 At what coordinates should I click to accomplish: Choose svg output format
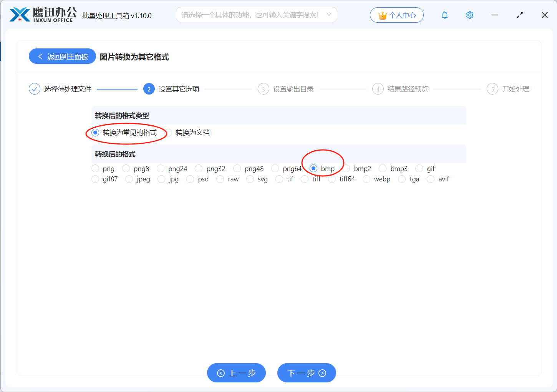(x=250, y=179)
